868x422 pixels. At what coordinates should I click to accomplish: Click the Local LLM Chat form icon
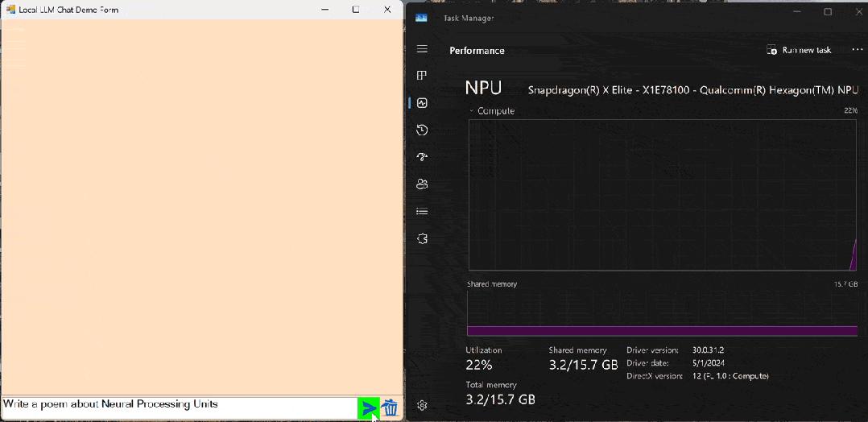coord(10,10)
